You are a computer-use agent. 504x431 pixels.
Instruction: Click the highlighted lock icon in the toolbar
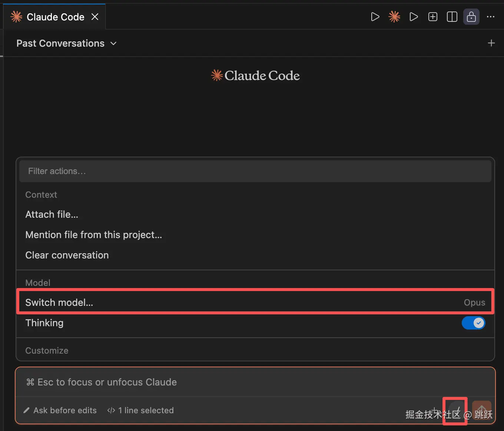tap(471, 17)
